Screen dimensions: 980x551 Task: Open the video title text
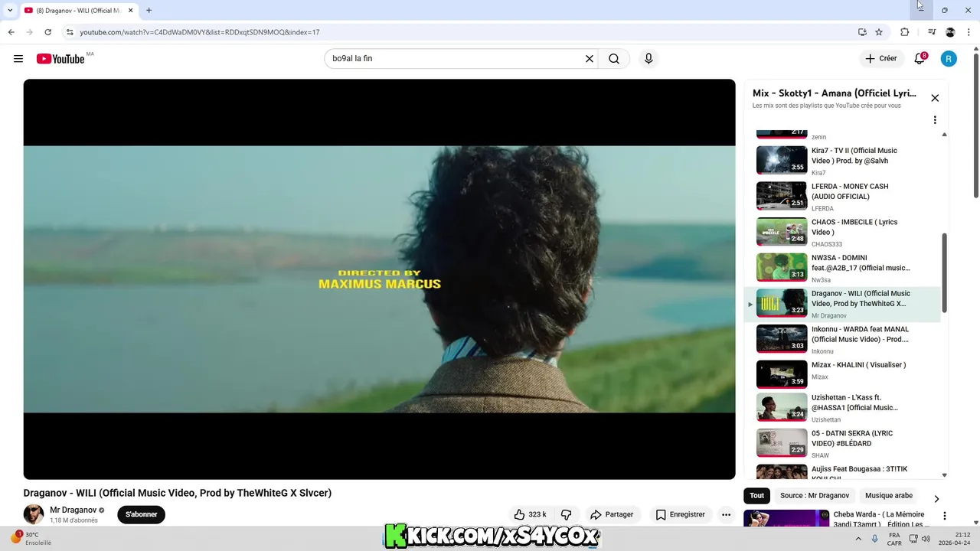click(x=178, y=493)
